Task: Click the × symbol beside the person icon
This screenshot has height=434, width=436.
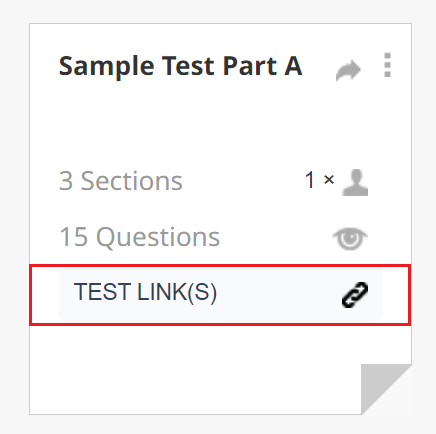Action: (x=329, y=180)
